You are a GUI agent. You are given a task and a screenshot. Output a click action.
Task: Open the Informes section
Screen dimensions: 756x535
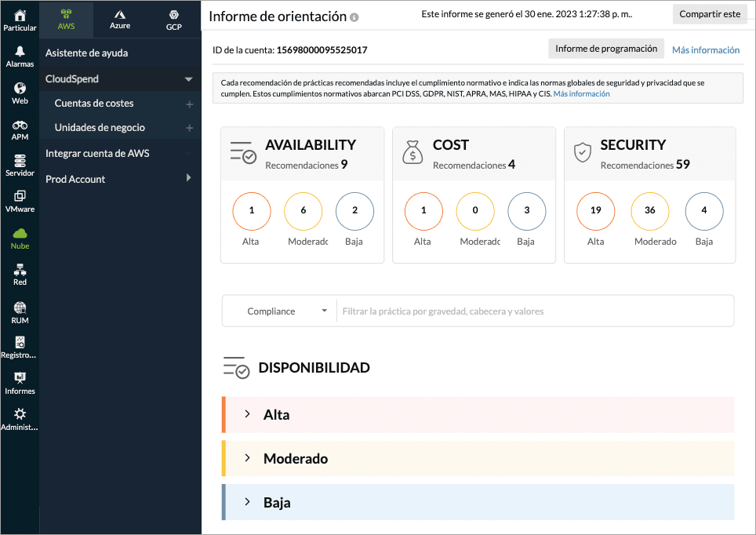click(x=20, y=379)
